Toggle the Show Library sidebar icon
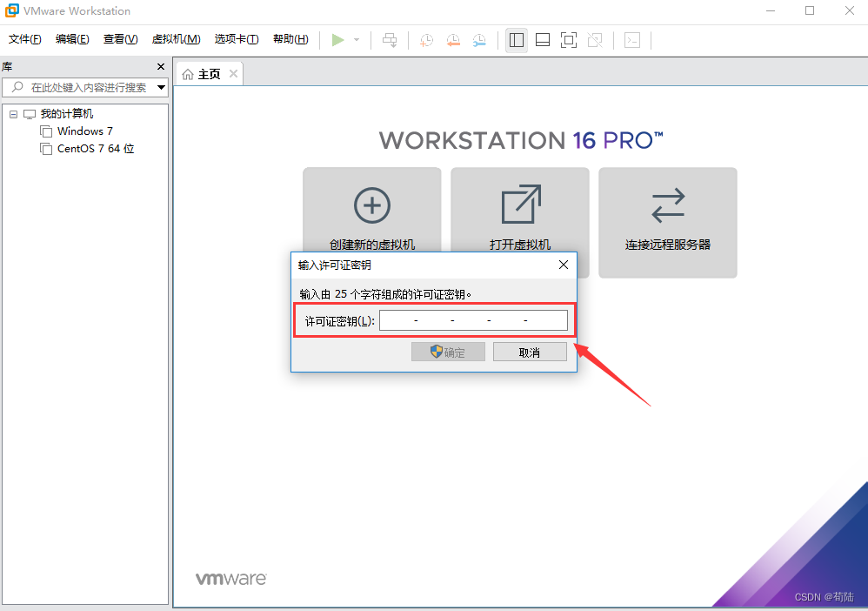Image resolution: width=868 pixels, height=611 pixels. tap(517, 40)
